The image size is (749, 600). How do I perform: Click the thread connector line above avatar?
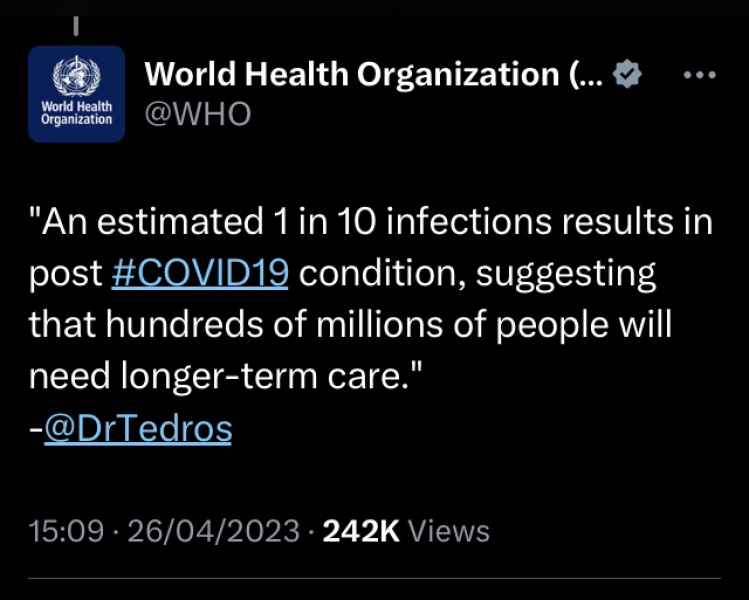[x=77, y=20]
